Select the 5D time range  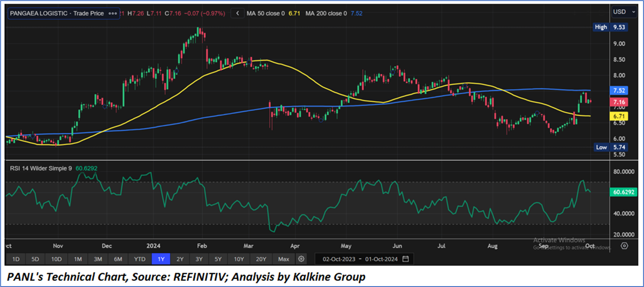coord(35,259)
